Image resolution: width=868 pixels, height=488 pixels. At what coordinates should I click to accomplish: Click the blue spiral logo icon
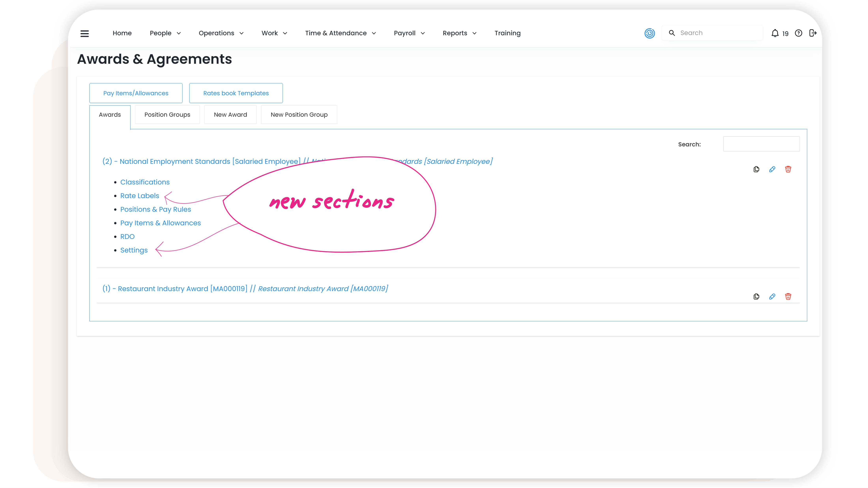[649, 33]
